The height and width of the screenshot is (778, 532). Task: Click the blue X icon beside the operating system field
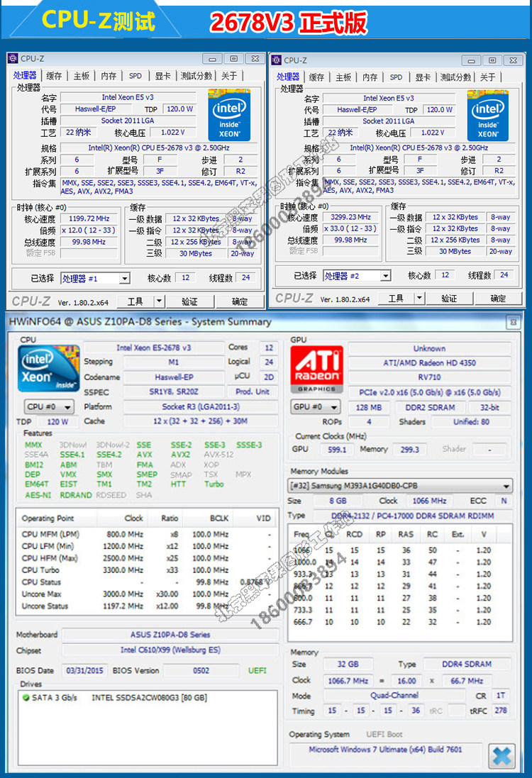[x=501, y=756]
